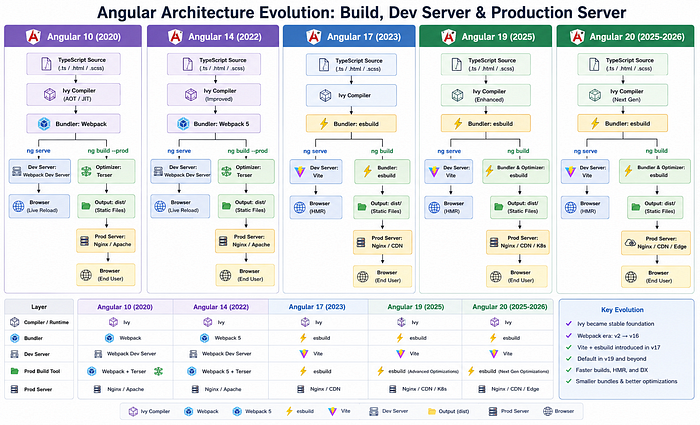
Task: Click the 'Key Evolution' panel heading
Action: [622, 309]
